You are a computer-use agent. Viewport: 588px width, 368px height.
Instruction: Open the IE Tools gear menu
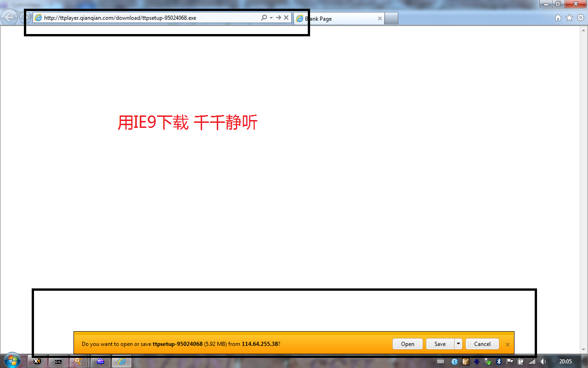[x=581, y=18]
